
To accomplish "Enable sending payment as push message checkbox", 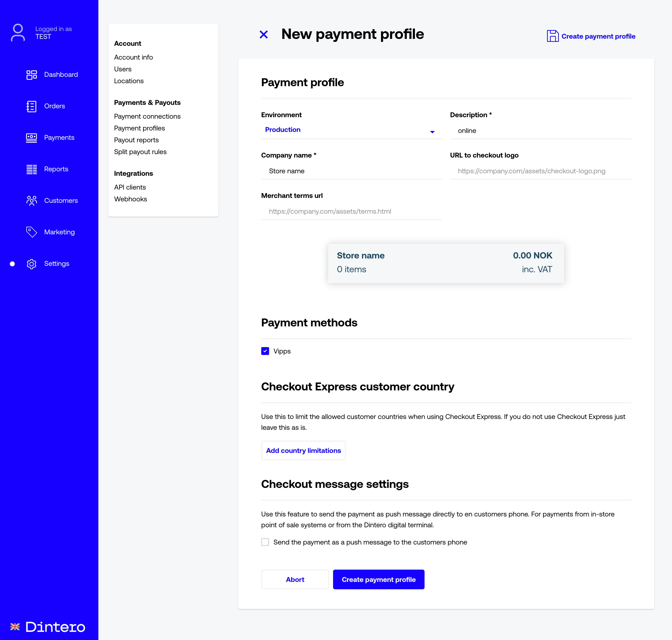I will (265, 542).
